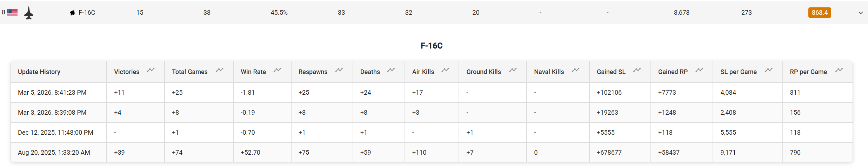Click the United States flag icon
Image resolution: width=868 pixels, height=168 pixels.
coord(12,13)
